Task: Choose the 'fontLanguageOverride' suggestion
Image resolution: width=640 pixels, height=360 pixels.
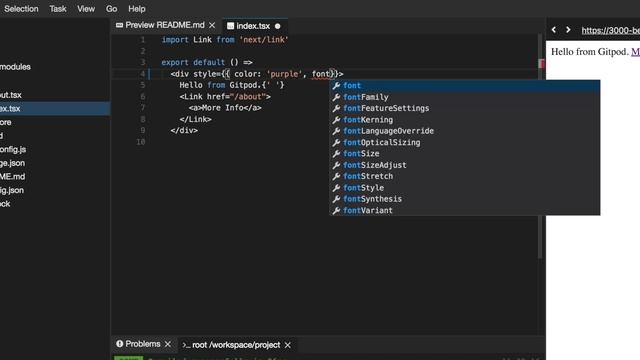Action: click(464, 131)
